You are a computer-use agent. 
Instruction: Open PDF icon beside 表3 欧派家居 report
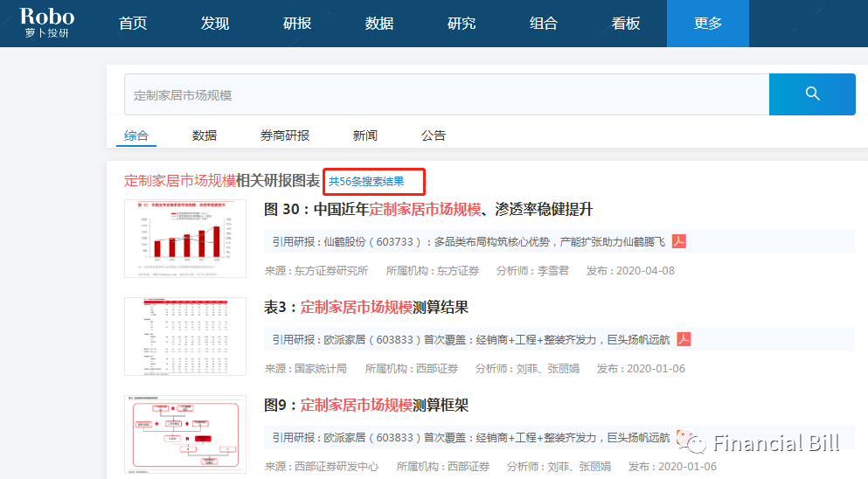[684, 339]
